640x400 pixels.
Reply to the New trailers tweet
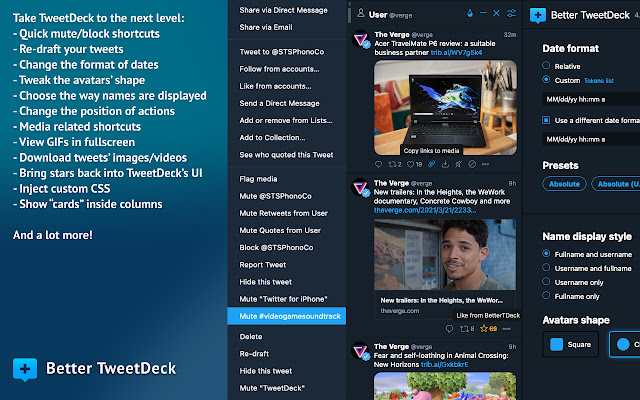(449, 329)
